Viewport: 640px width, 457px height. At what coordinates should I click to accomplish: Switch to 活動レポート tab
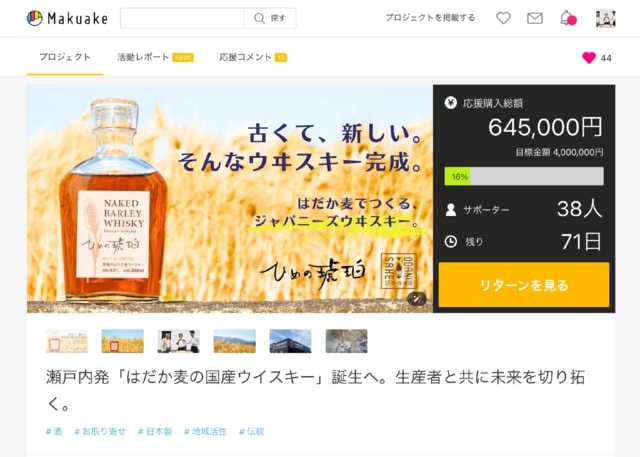(x=155, y=57)
